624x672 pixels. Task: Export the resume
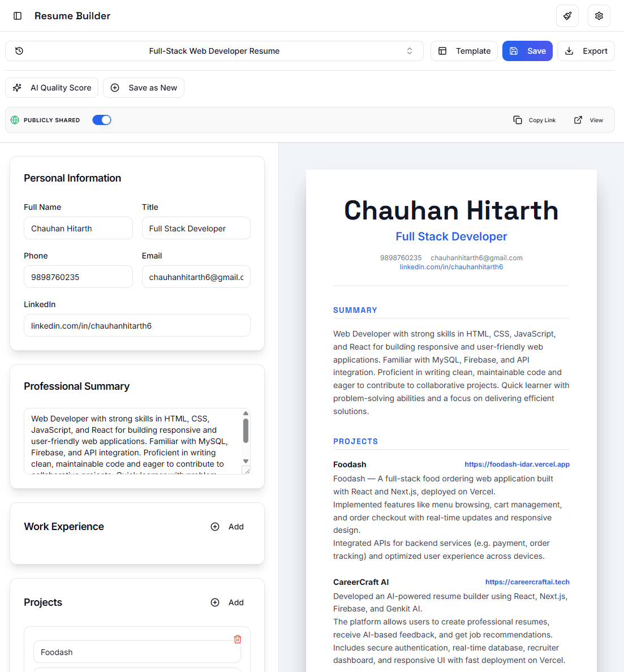[586, 51]
